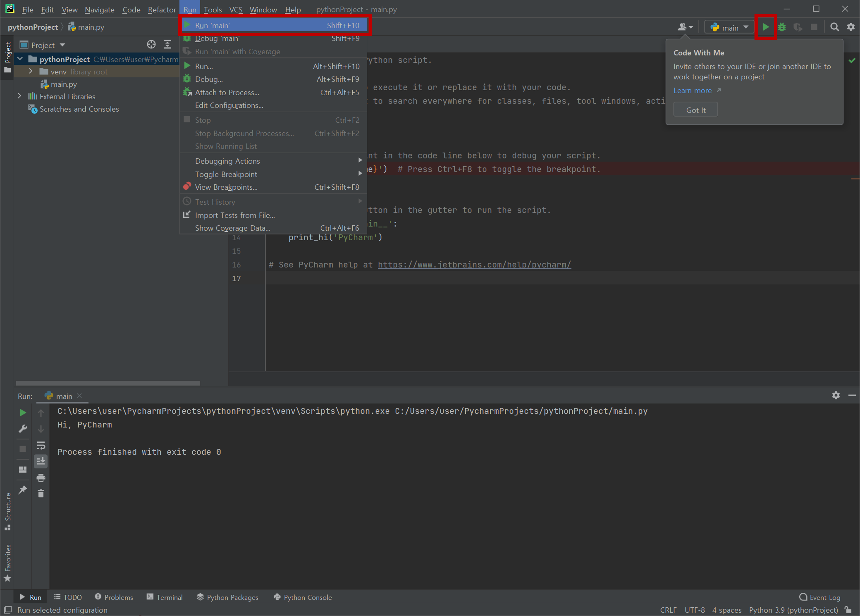Click the Project panel horizontal scrollbar
The width and height of the screenshot is (860, 616).
108,383
